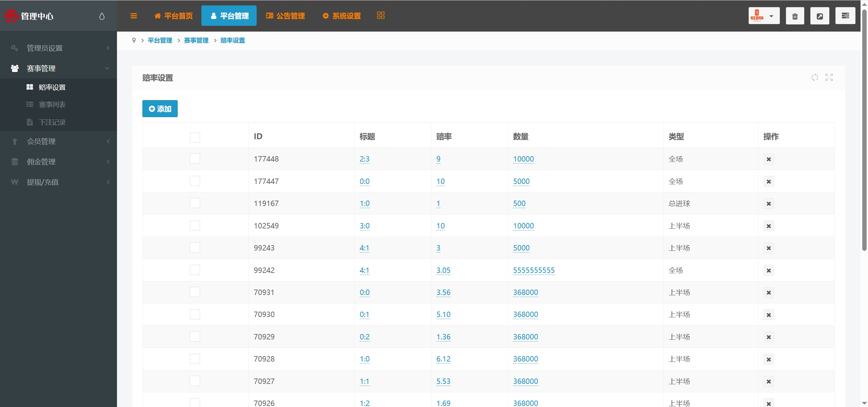Open 系统设置 top navigation tab
The width and height of the screenshot is (868, 407).
[341, 16]
